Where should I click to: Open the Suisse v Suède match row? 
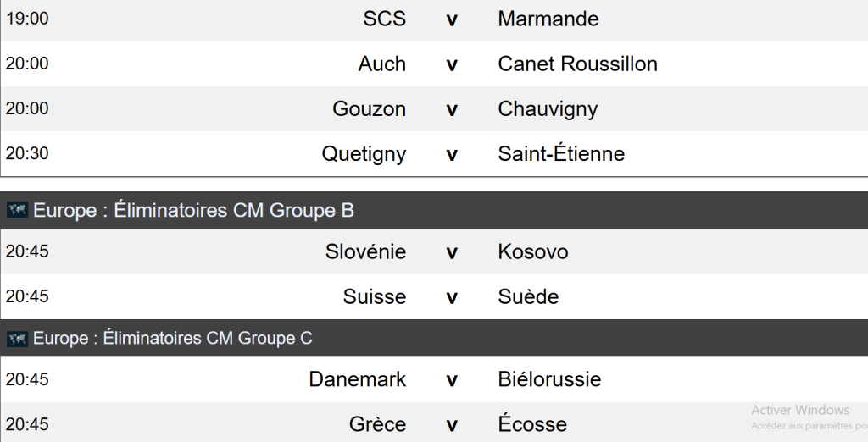451,297
